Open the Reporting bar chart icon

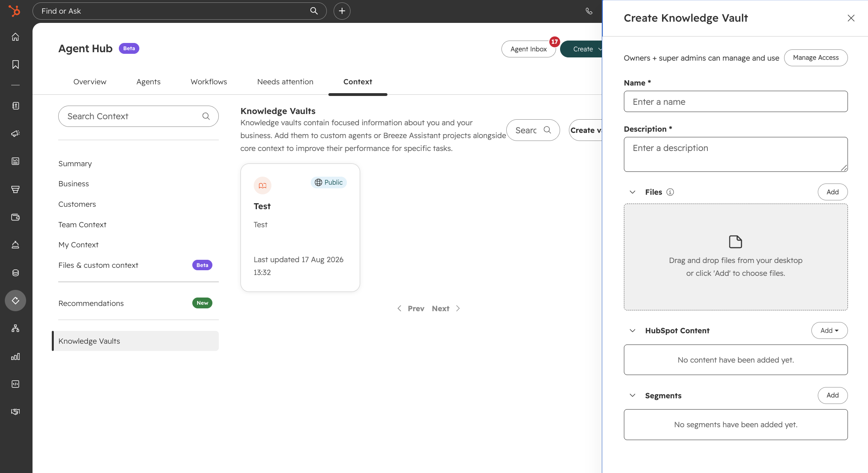[x=15, y=357]
